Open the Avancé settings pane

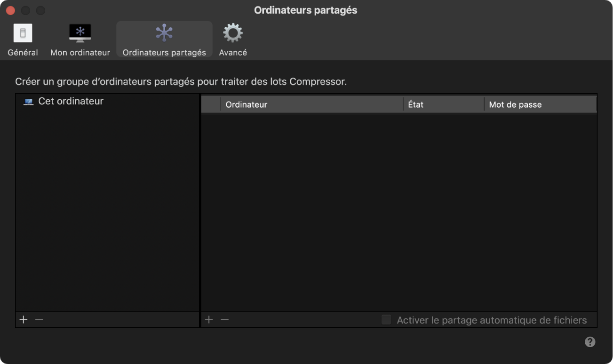click(232, 39)
